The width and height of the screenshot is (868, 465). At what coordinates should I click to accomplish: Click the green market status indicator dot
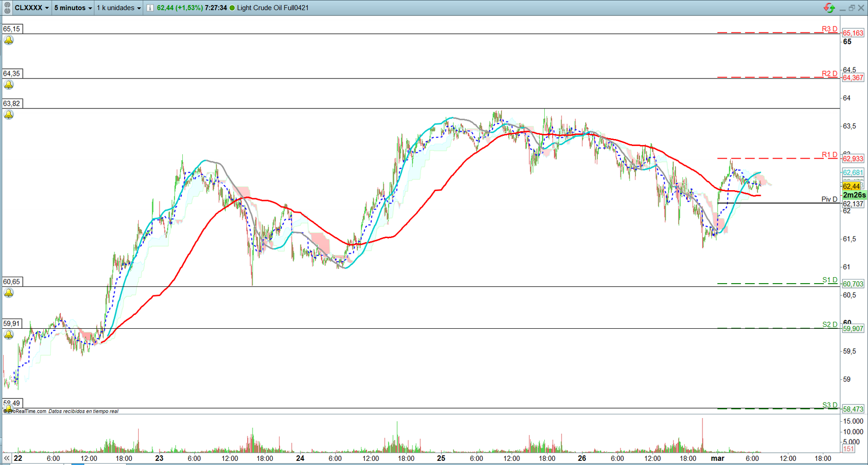232,7
